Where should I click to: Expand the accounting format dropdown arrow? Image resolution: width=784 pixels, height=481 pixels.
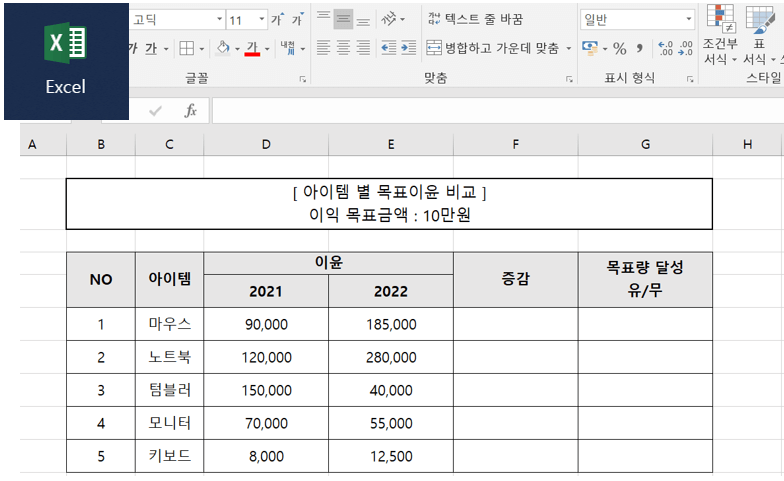pyautogui.click(x=605, y=49)
